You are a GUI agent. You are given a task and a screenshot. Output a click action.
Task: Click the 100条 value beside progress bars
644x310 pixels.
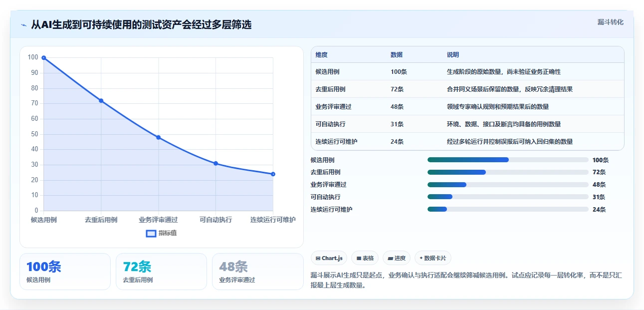pos(601,160)
